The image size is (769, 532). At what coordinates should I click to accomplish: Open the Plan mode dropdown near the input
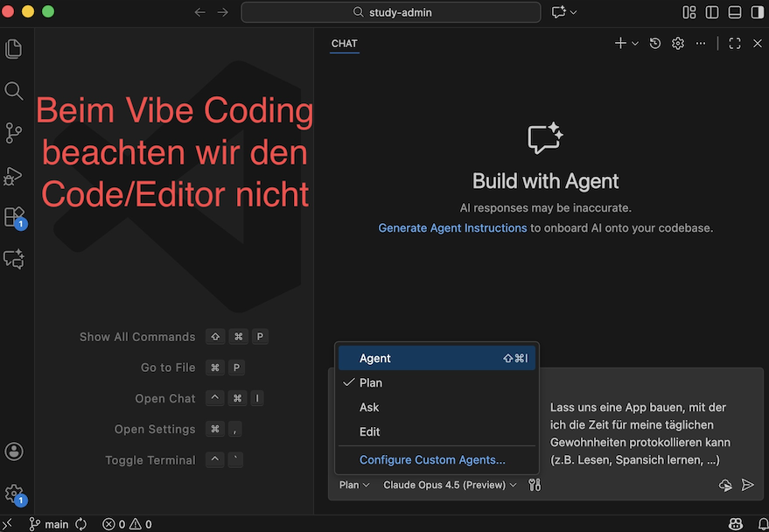point(353,485)
